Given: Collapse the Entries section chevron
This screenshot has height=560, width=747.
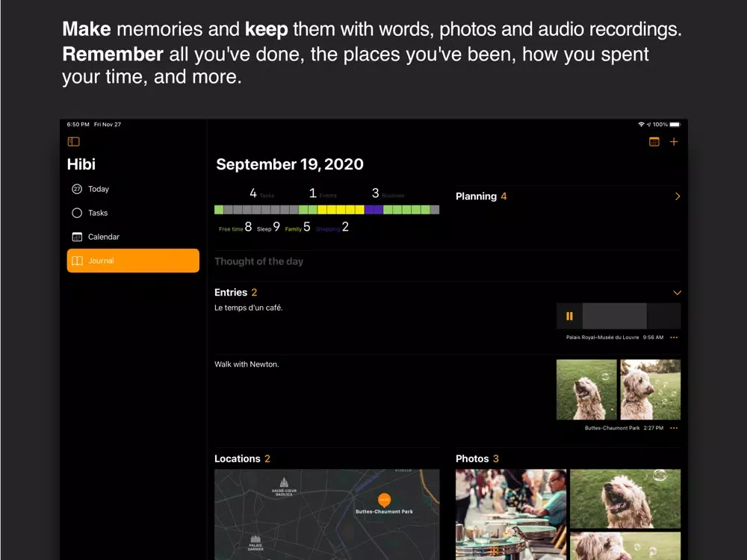Looking at the screenshot, I should coord(677,293).
